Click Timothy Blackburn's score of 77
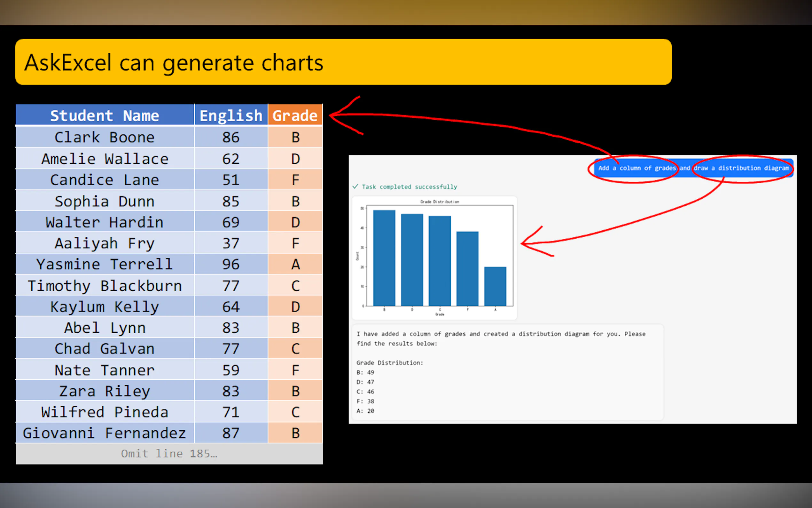812x508 pixels. pos(231,286)
